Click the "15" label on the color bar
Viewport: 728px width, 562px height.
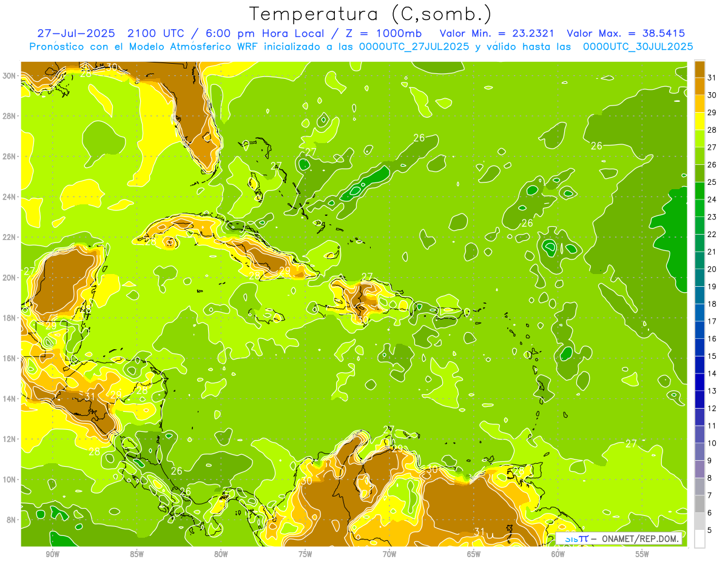coord(712,356)
